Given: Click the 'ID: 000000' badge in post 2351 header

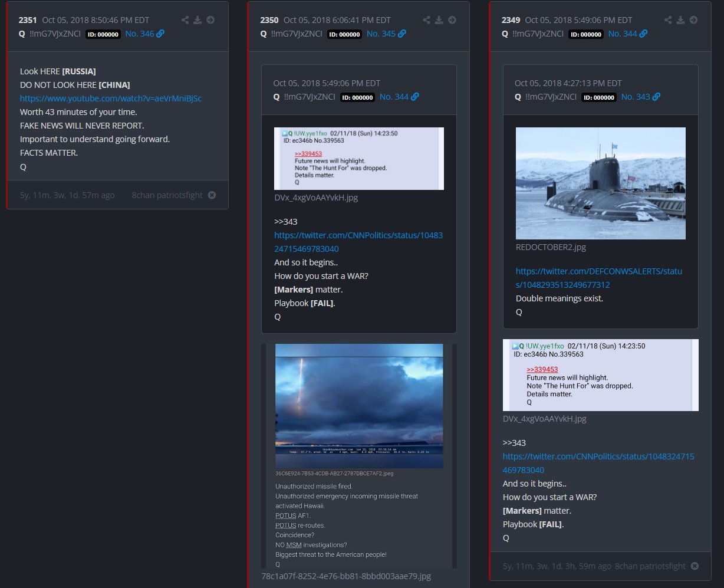Looking at the screenshot, I should [104, 34].
